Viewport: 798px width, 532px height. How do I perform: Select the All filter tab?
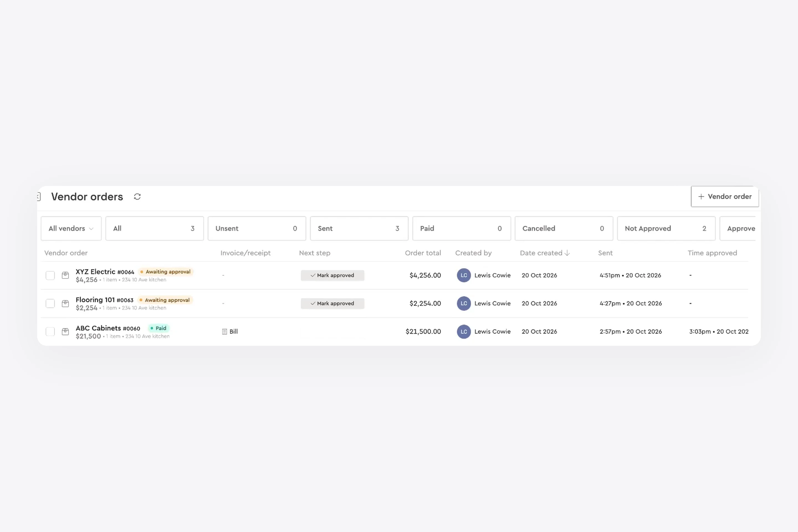point(154,228)
